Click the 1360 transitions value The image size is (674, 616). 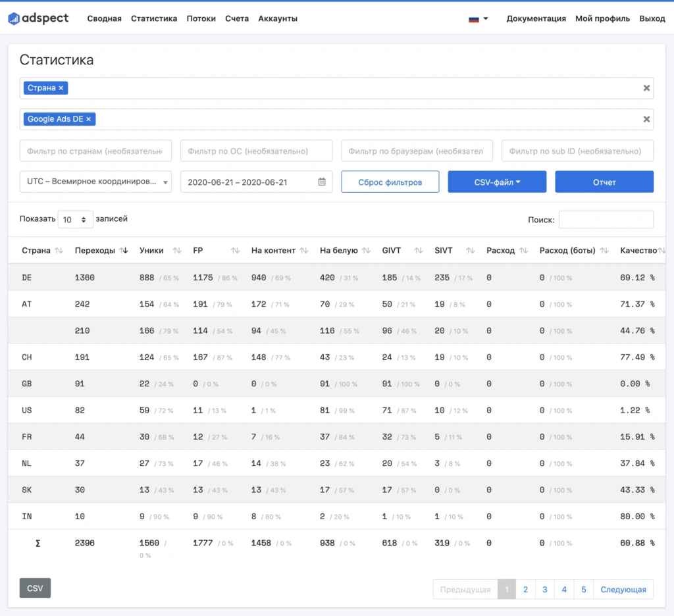(x=85, y=278)
